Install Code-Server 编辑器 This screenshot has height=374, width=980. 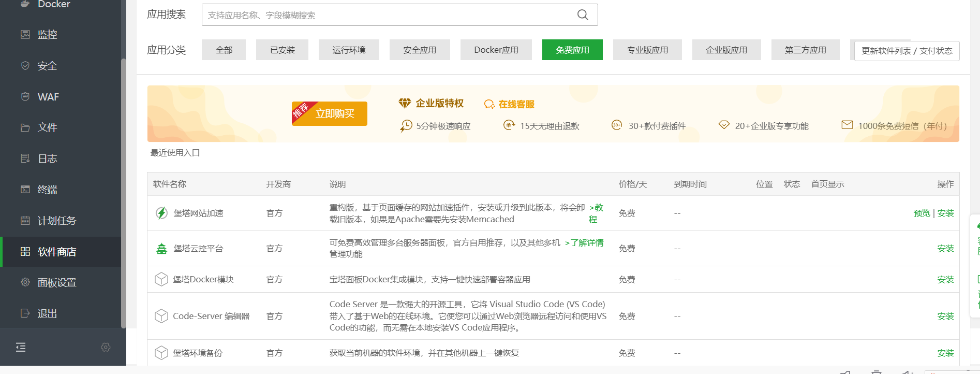point(945,316)
